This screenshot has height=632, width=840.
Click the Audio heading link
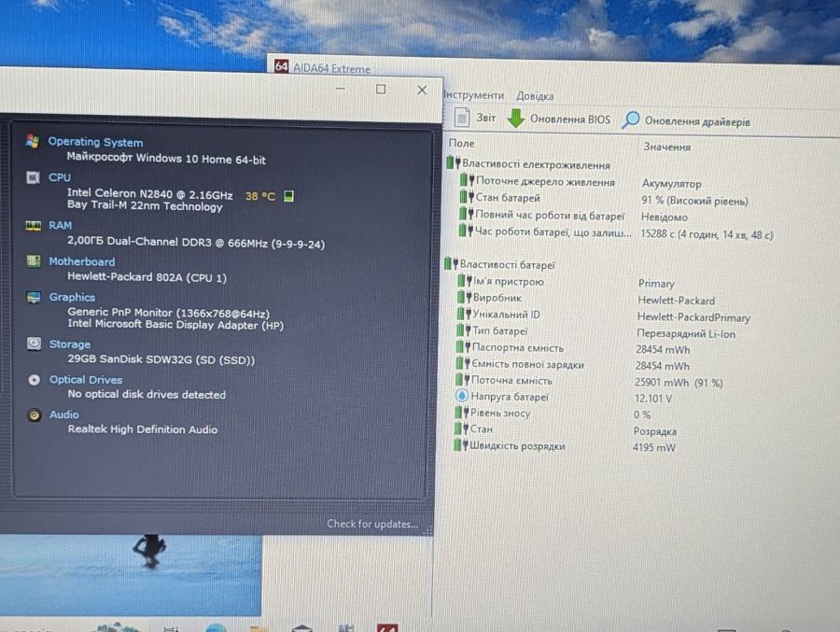coord(63,414)
